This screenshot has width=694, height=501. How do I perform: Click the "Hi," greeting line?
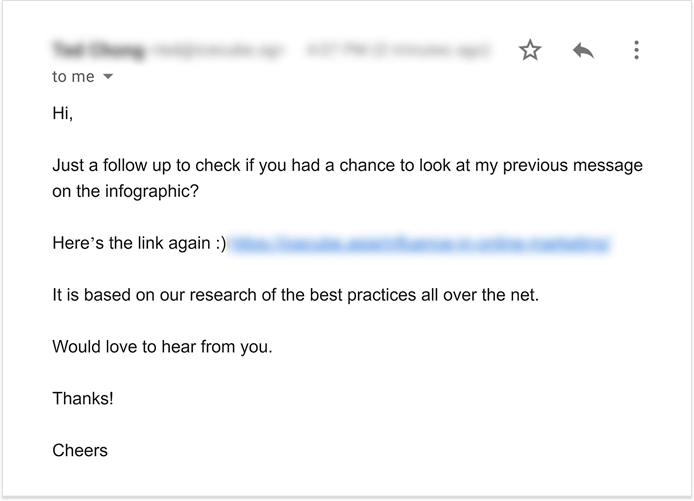[x=62, y=113]
